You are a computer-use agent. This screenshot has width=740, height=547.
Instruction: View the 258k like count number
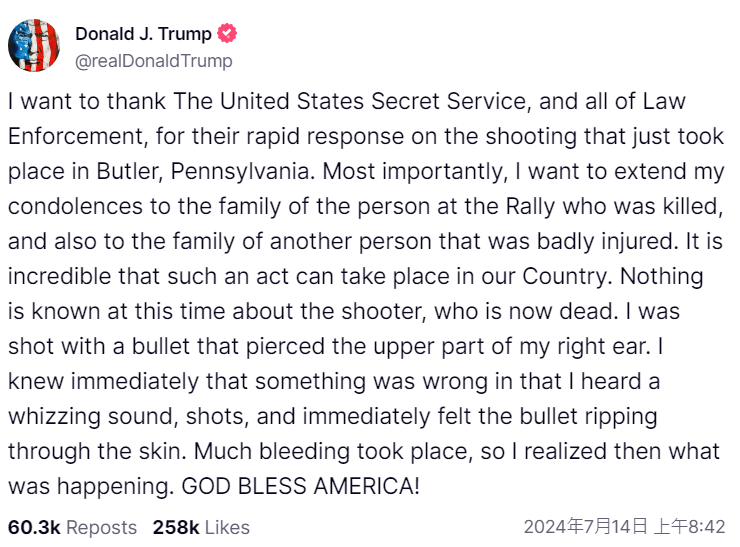175,526
